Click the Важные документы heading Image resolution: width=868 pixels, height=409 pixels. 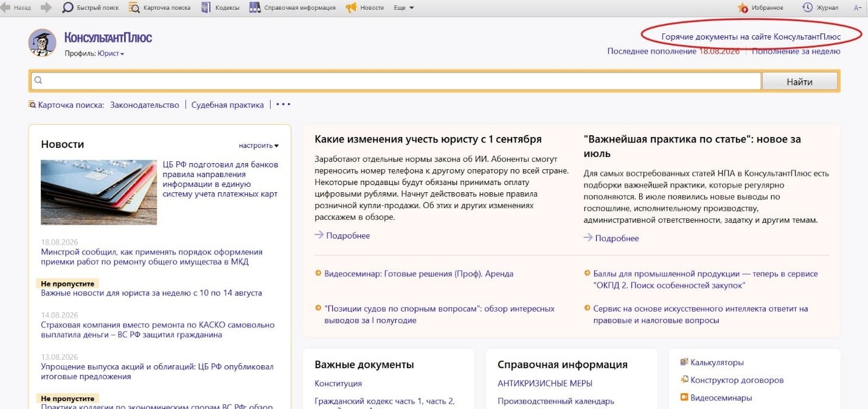364,365
